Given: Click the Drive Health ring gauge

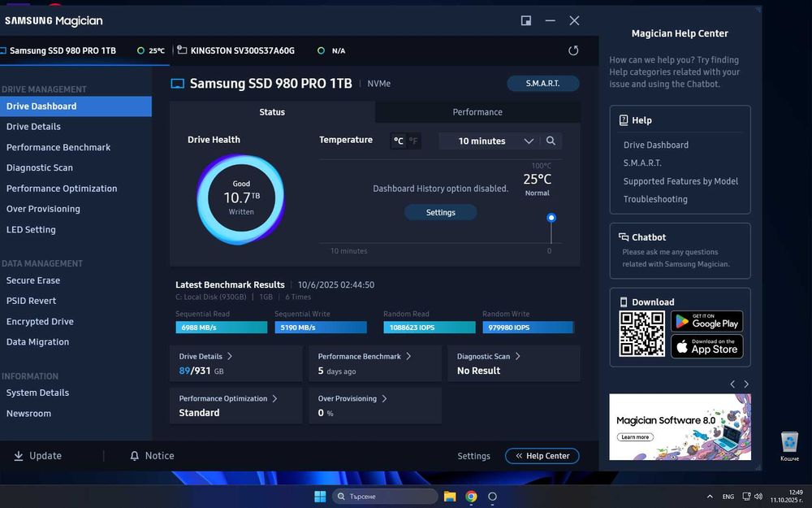Looking at the screenshot, I should [x=240, y=199].
